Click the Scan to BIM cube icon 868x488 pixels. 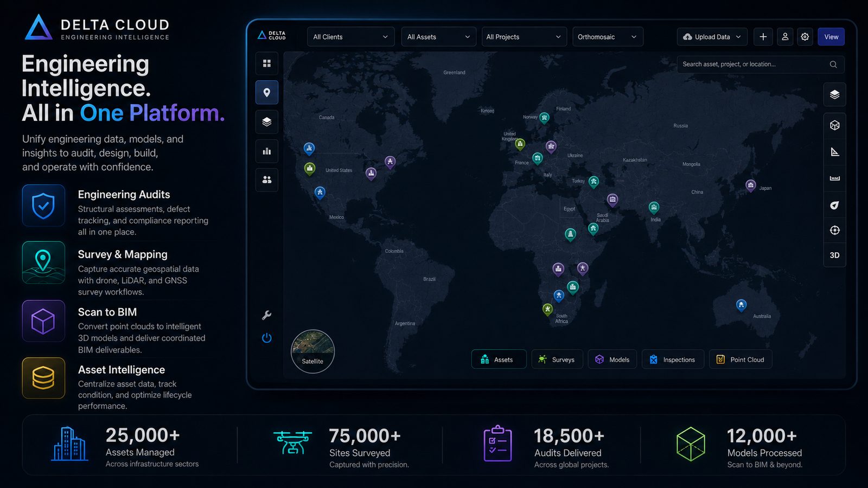click(x=43, y=321)
